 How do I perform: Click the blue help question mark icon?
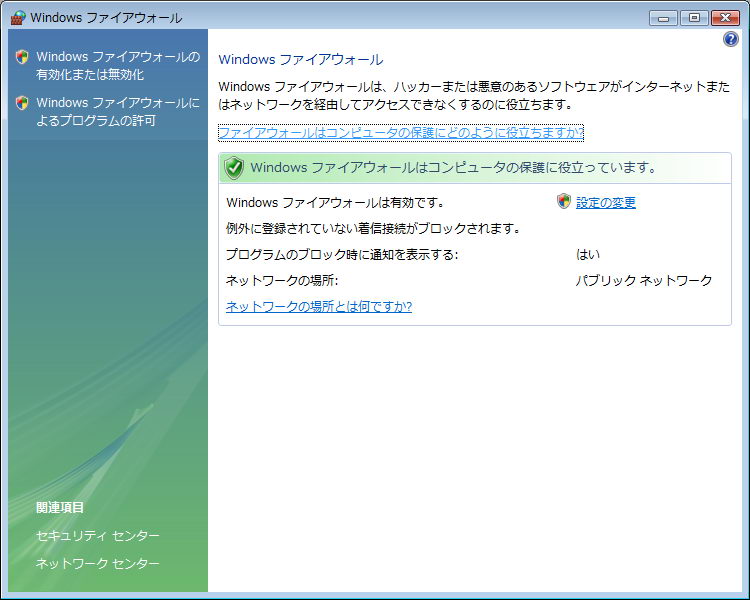coord(730,39)
